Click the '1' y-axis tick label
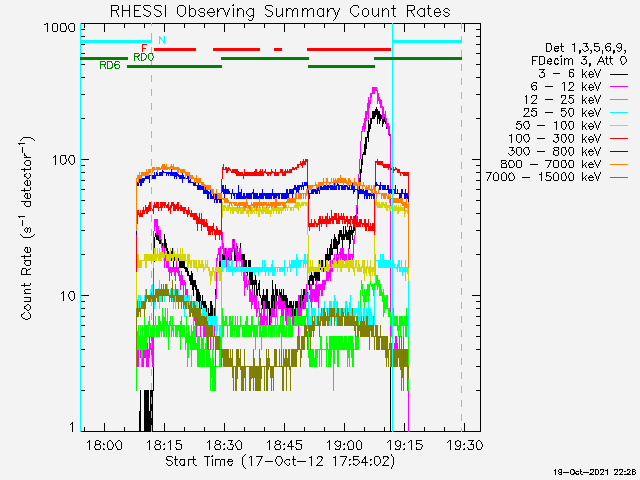Screen dimensions: 640x480 coord(73,427)
